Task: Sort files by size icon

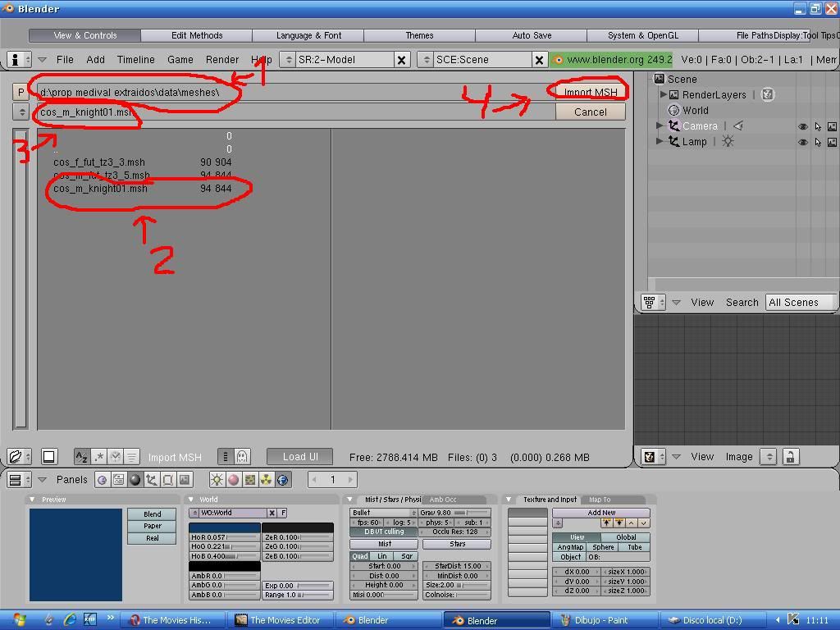Action: coord(132,457)
